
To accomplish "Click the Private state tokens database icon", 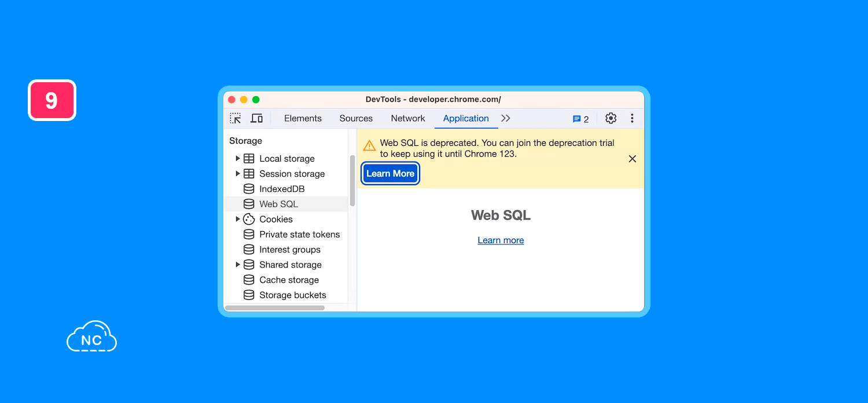I will [x=249, y=235].
